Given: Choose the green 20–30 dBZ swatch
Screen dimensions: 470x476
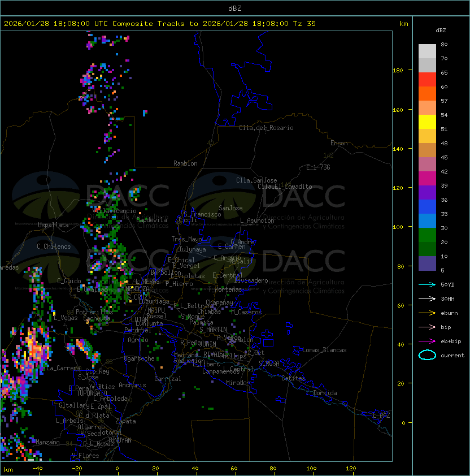Looking at the screenshot, I should coord(427,235).
